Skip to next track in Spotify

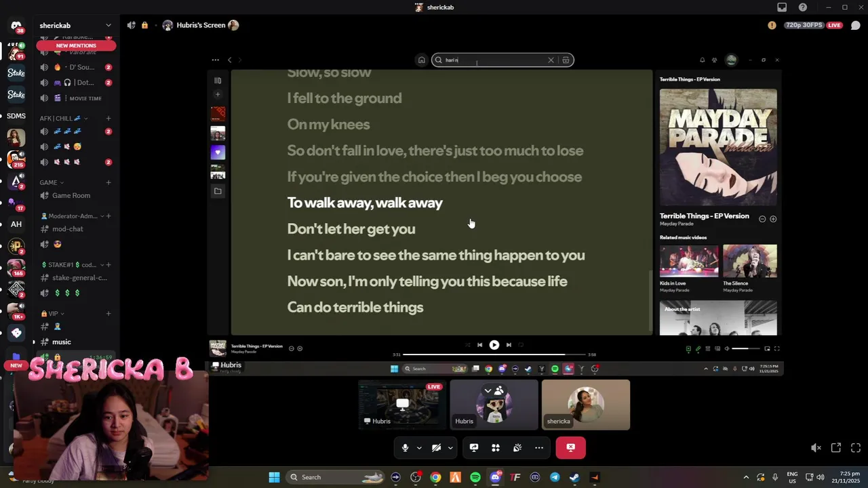[509, 344]
